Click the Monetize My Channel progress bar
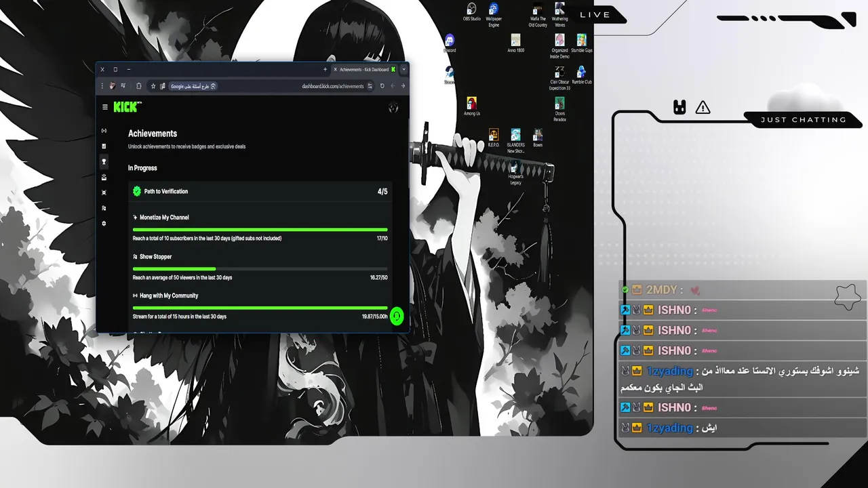 coord(260,230)
